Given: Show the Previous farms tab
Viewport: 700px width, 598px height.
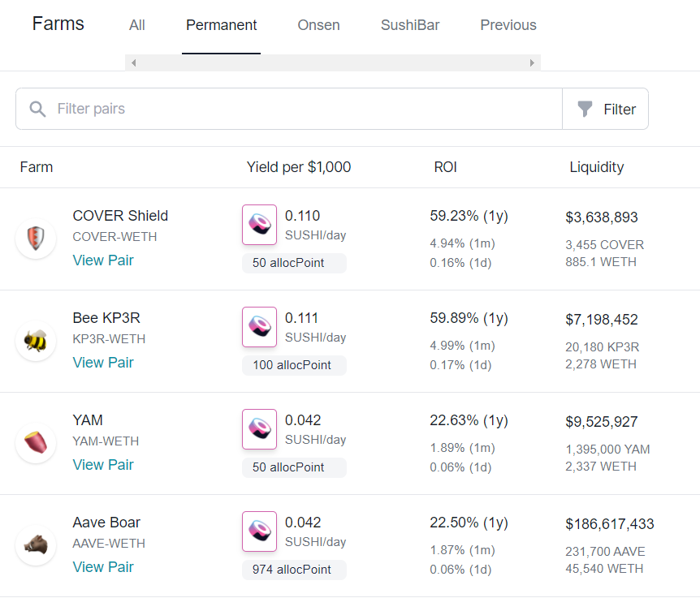Looking at the screenshot, I should pos(508,25).
